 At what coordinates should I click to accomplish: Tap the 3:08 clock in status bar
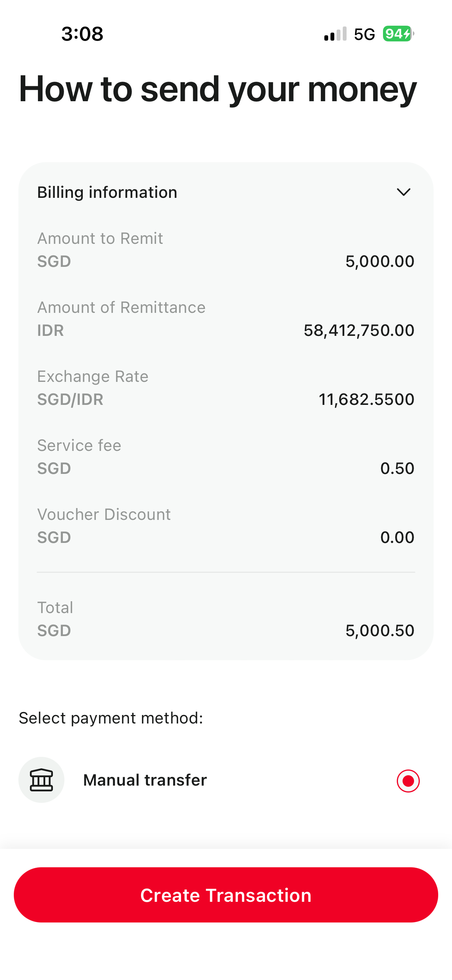point(82,34)
